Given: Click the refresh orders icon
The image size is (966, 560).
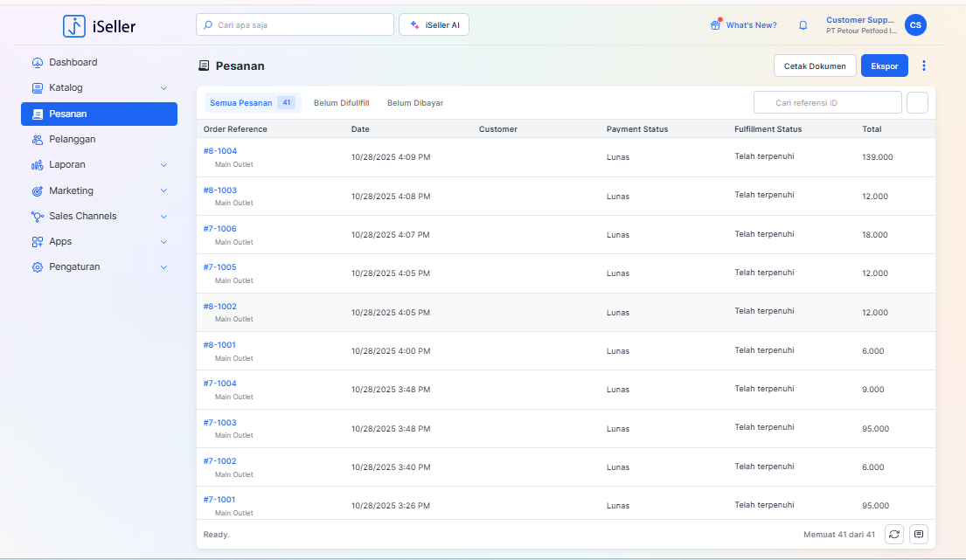Looking at the screenshot, I should coord(893,534).
